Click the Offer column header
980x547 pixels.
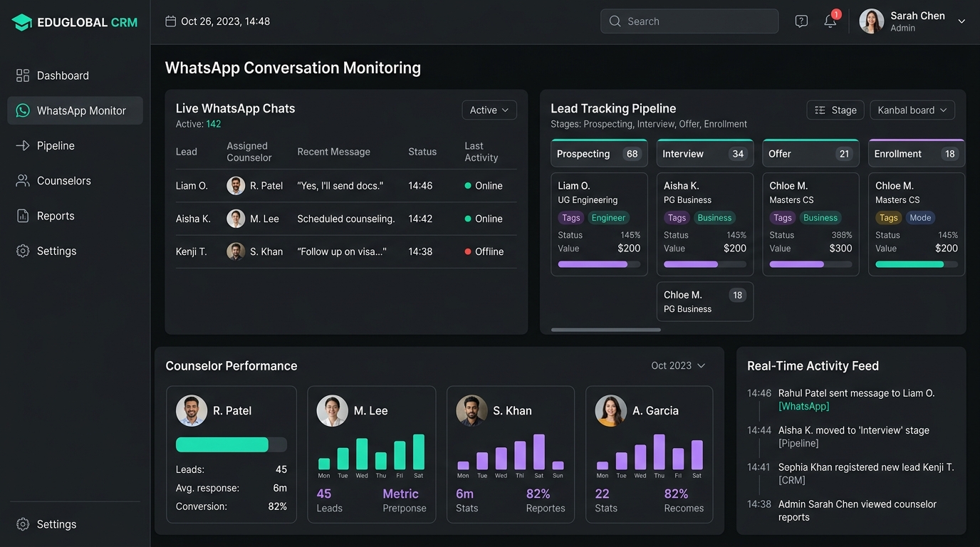click(x=810, y=153)
